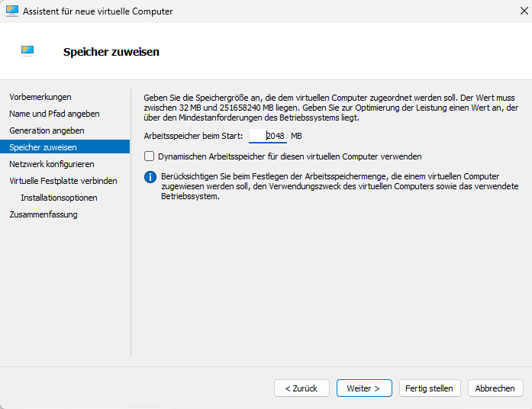Viewport: 532px width, 409px height.
Task: Jump to Netzwerk konfigurieren step
Action: tap(52, 164)
